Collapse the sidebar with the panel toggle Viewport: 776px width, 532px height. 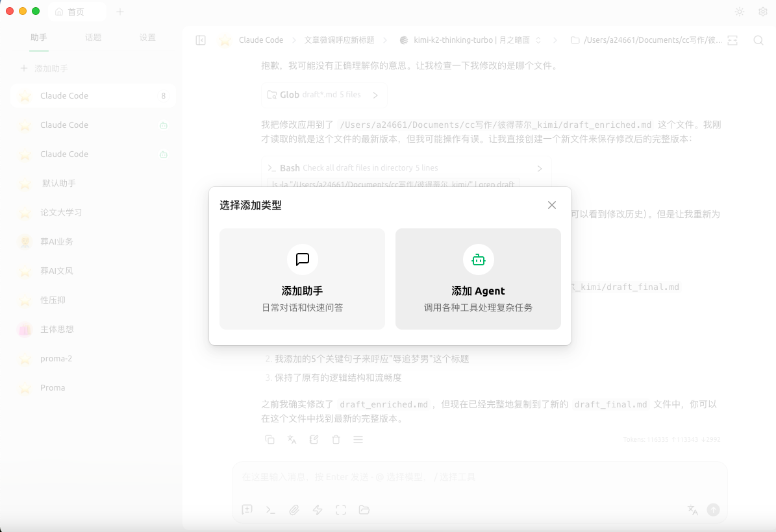tap(201, 40)
